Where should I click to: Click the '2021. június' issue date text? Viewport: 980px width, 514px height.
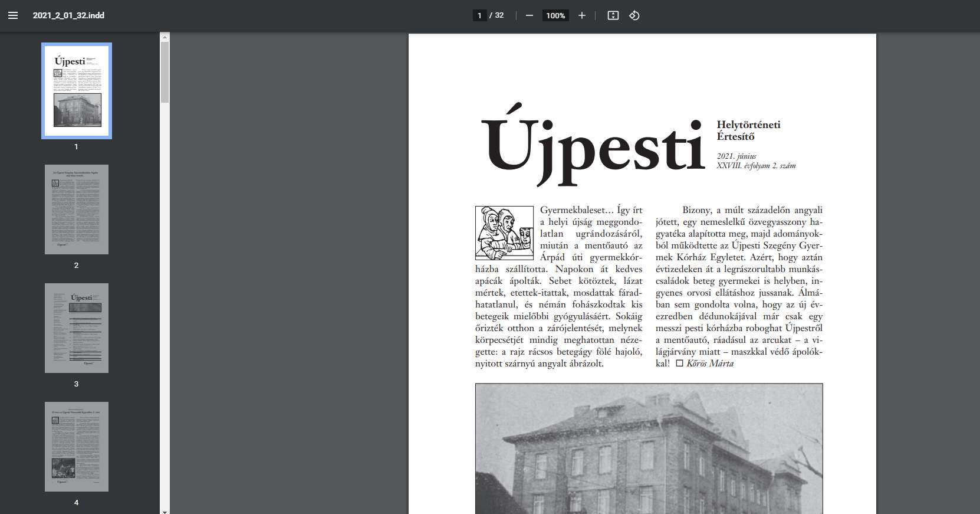pyautogui.click(x=736, y=156)
